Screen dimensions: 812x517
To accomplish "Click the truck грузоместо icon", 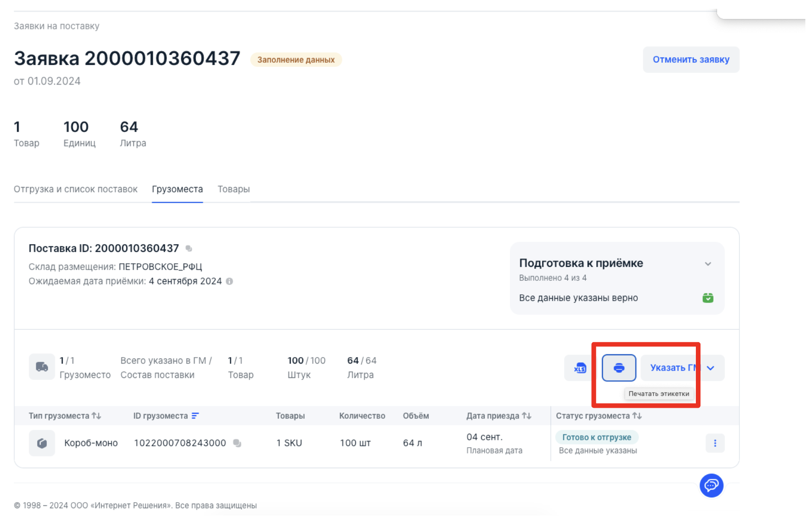I will (42, 367).
